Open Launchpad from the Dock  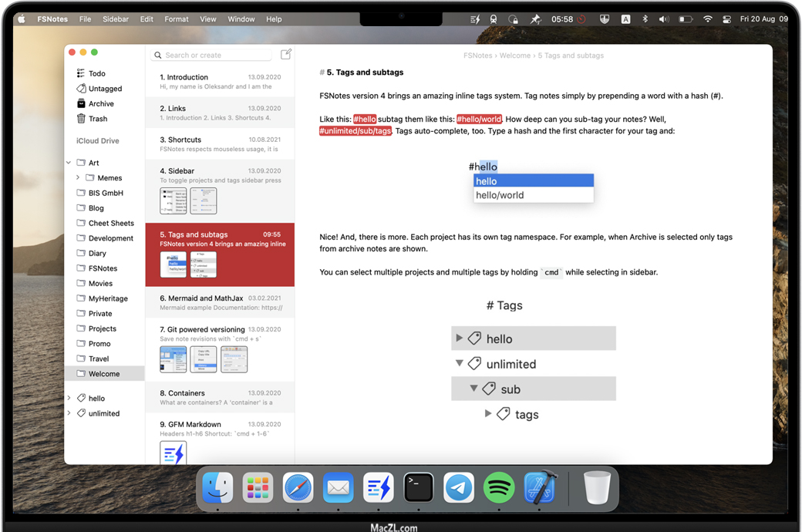tap(258, 487)
